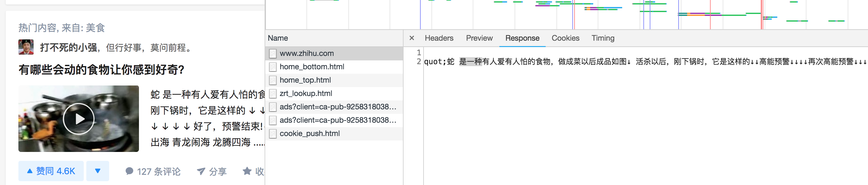Viewport: 868px width, 185px height.
Task: Select the home_bottom.html request
Action: [x=311, y=67]
